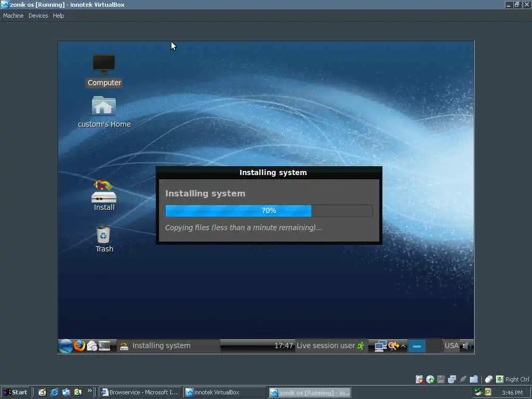Select the zonik os [Running] taskbar button
This screenshot has width=532, height=399.
(310, 393)
